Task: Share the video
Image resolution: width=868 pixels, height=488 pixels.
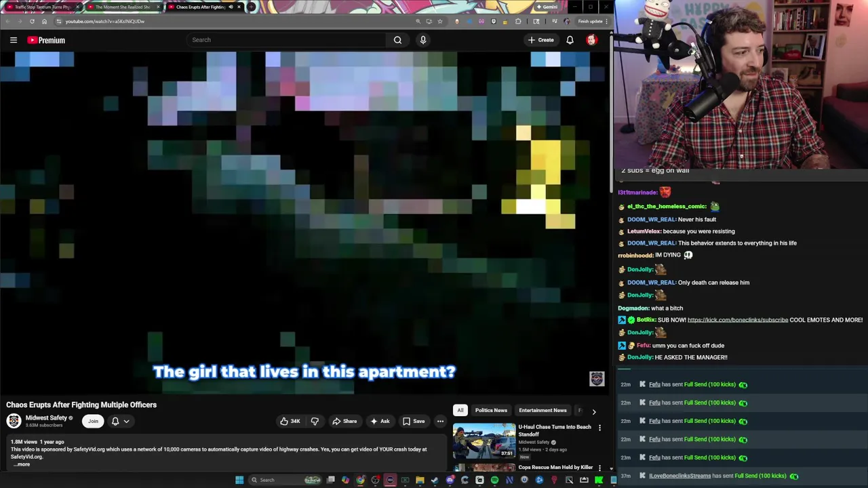Action: pyautogui.click(x=344, y=421)
